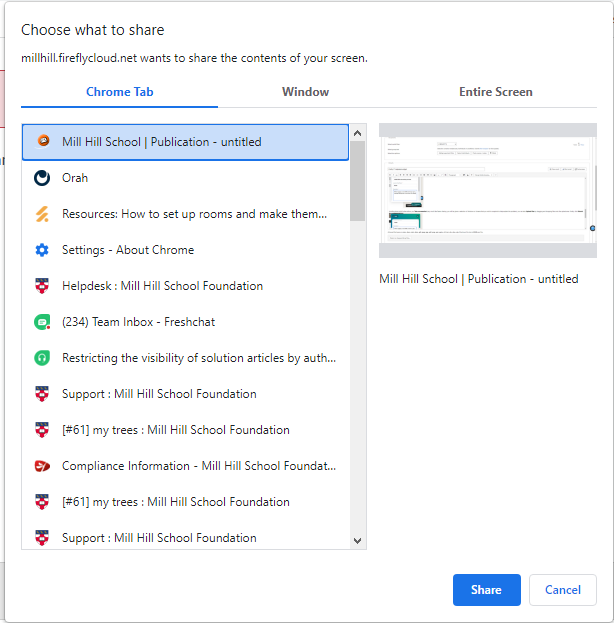The image size is (614, 623).
Task: Switch to the Chrome Tab tab
Action: point(120,92)
